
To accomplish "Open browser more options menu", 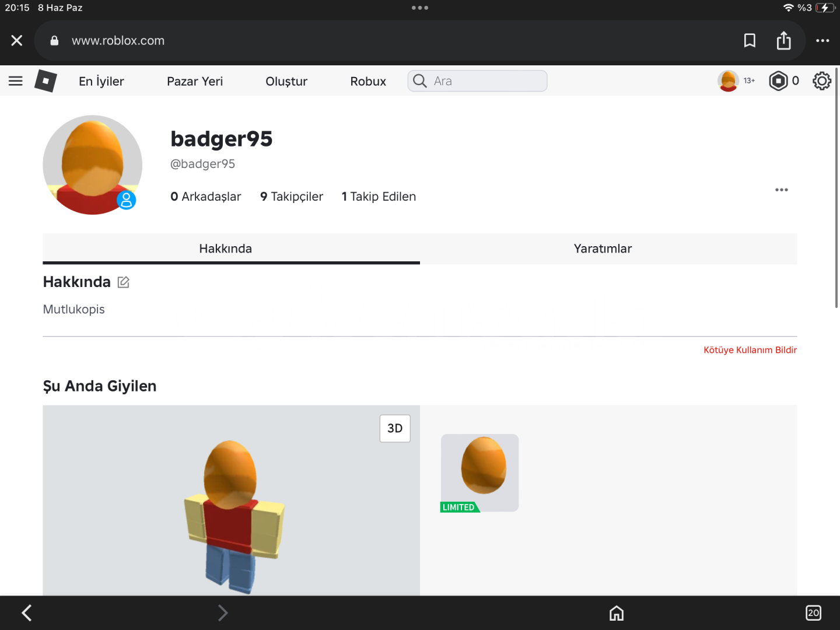I will coord(822,40).
